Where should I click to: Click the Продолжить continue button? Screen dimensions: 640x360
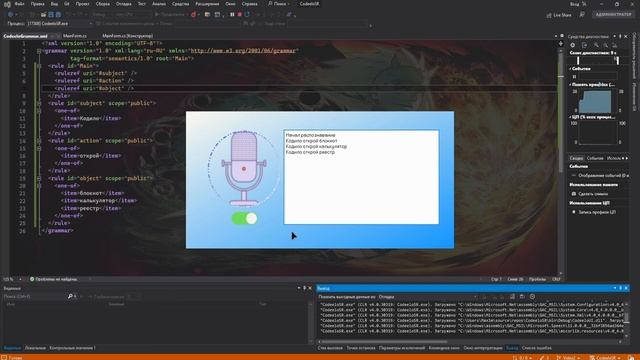(x=169, y=14)
